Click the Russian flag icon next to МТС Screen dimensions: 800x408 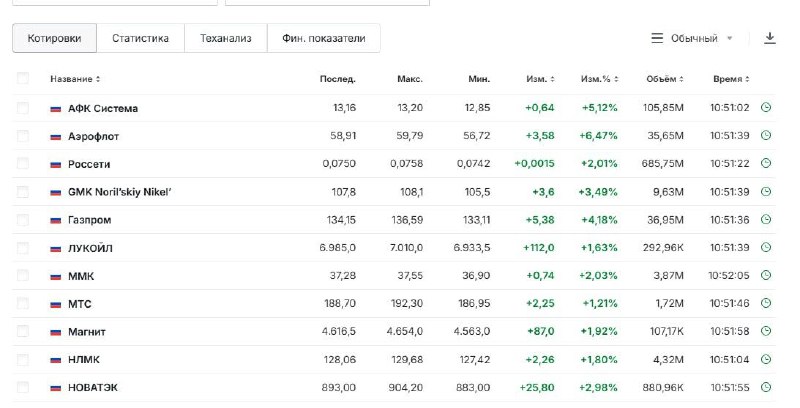56,304
